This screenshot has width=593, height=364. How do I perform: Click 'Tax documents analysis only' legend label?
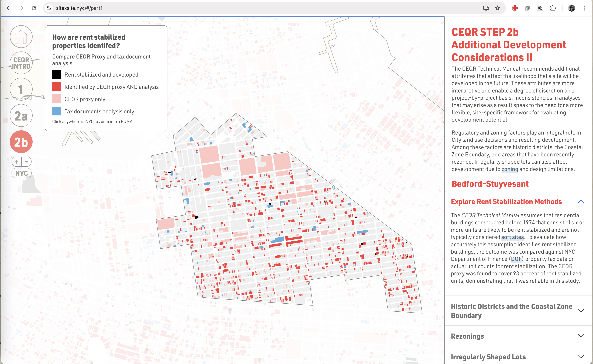tap(99, 111)
